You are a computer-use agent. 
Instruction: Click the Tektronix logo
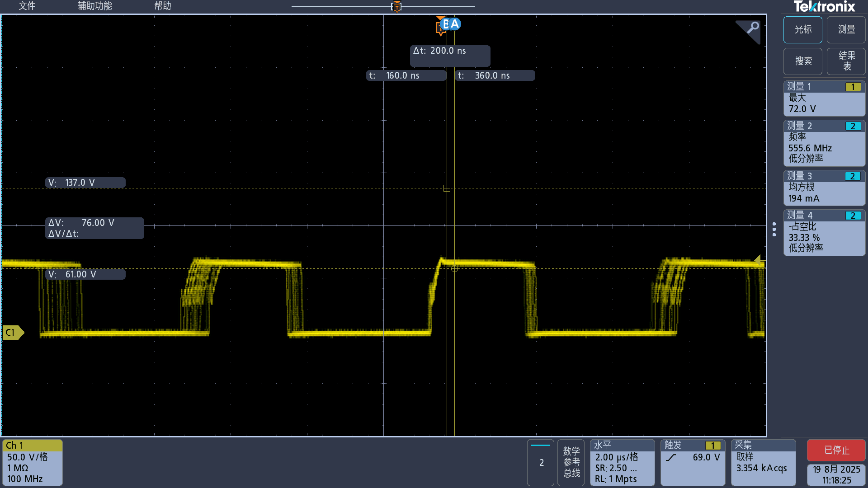coord(824,7)
